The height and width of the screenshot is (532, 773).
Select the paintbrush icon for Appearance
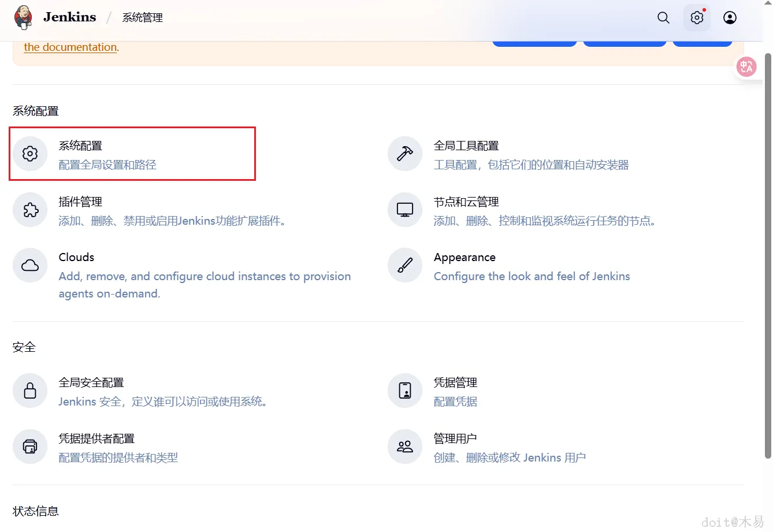click(404, 265)
